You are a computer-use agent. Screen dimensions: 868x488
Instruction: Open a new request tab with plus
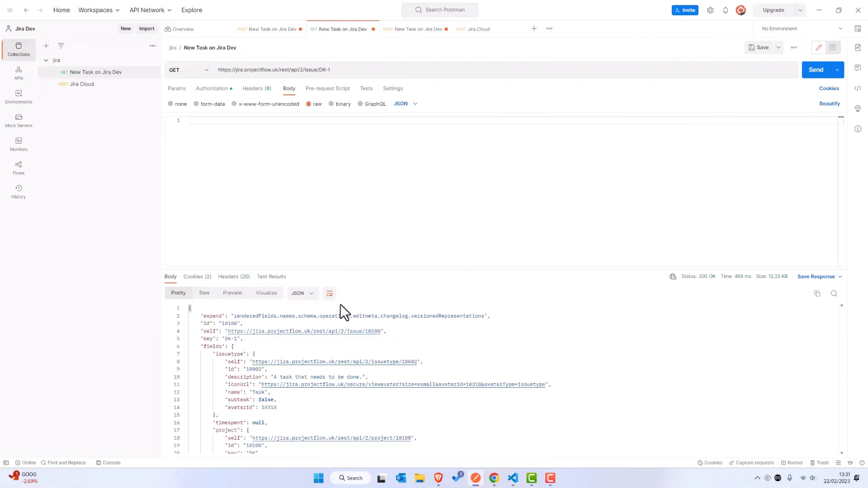(x=534, y=28)
